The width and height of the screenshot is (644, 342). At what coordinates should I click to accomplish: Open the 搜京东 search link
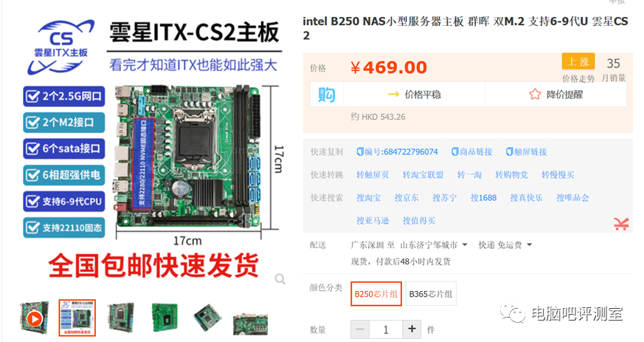(406, 198)
